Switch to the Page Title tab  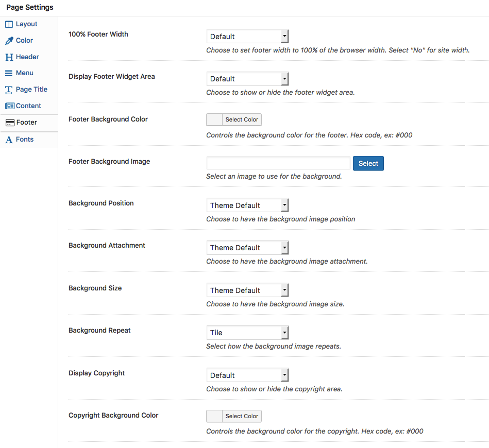click(x=31, y=90)
